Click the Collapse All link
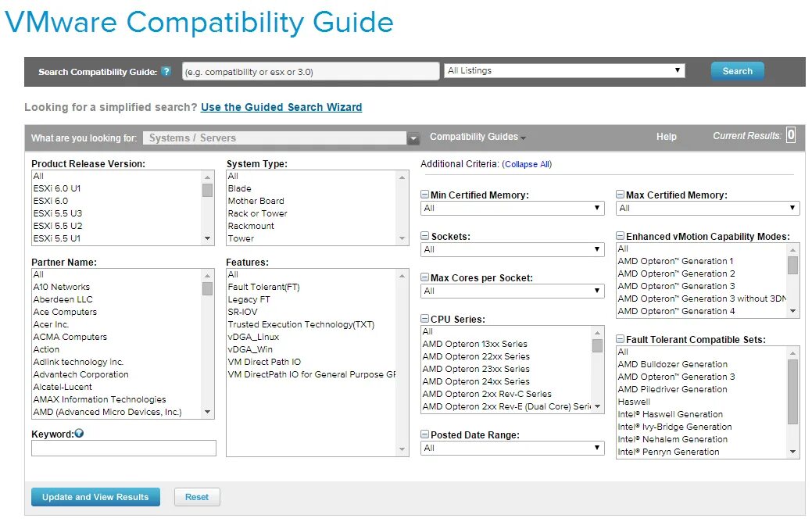The height and width of the screenshot is (522, 812). (x=527, y=164)
